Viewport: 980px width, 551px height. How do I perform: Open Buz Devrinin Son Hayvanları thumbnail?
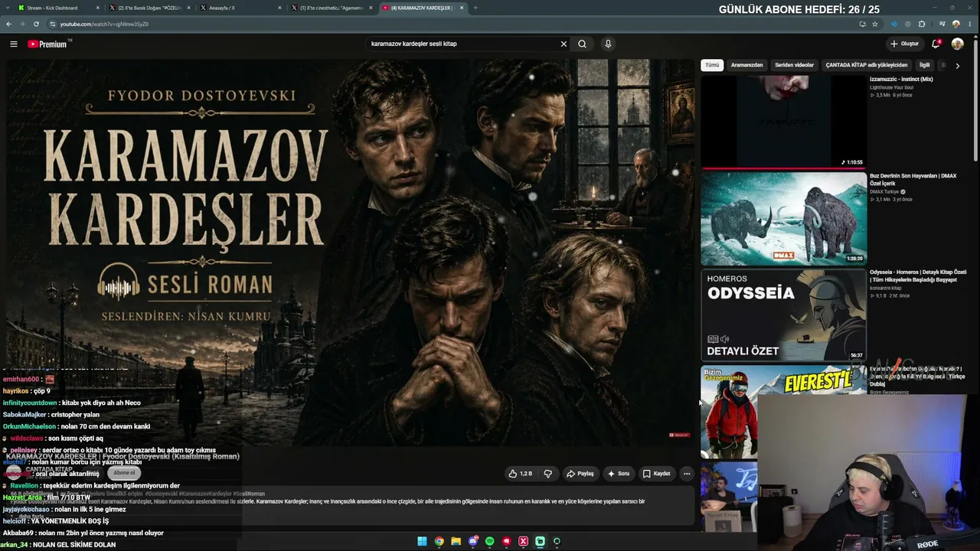tap(784, 218)
